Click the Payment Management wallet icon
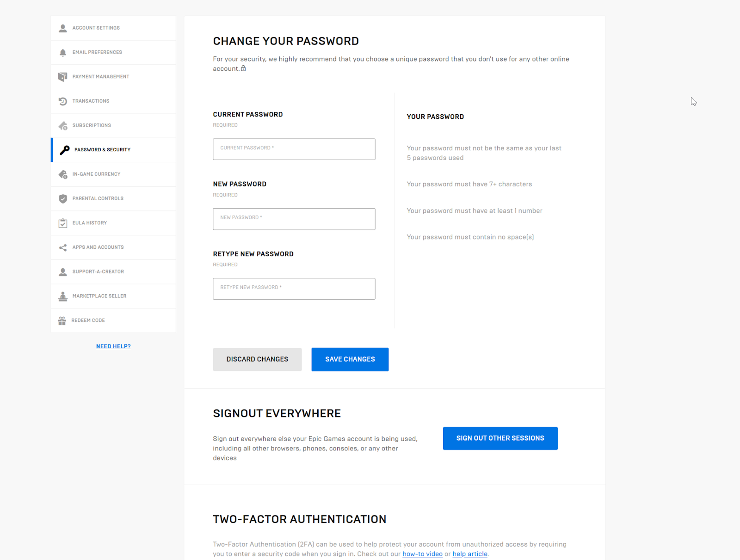 tap(63, 77)
